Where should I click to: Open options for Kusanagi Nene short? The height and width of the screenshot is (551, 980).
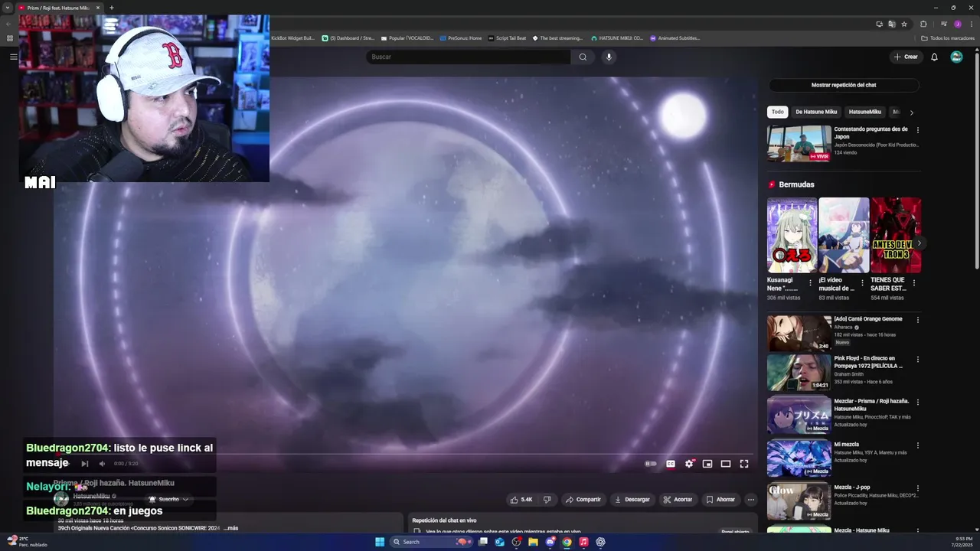pos(810,283)
